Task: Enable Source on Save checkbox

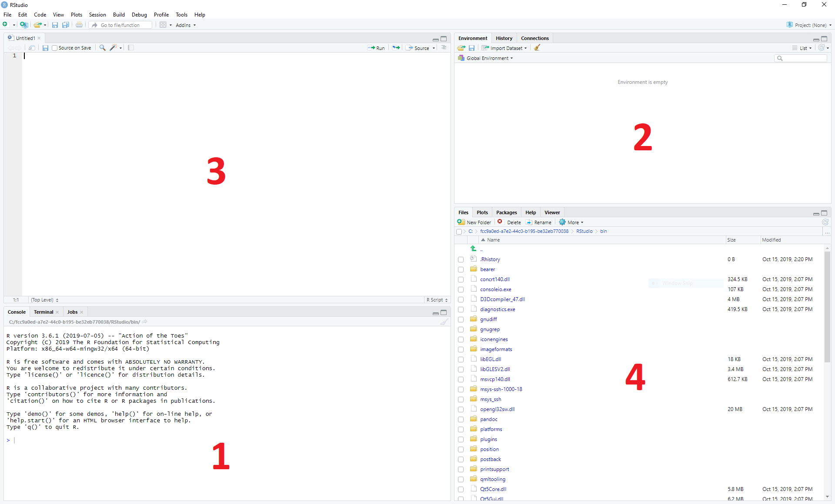Action: (54, 48)
